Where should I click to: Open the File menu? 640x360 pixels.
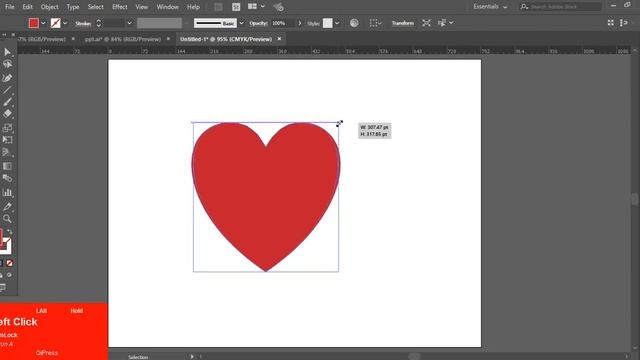(10, 7)
